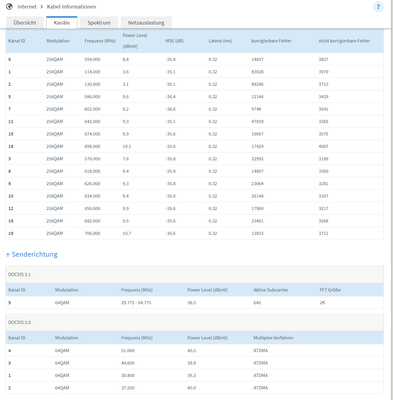The height and width of the screenshot is (400, 393).
Task: Click frequency value 602.000
Action: (x=92, y=109)
